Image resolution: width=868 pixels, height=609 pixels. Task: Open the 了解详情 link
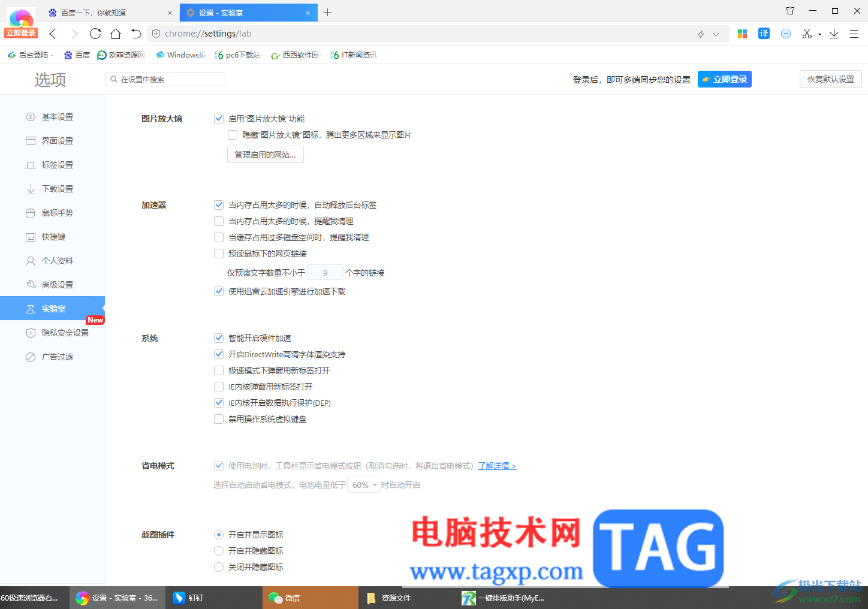[497, 466]
